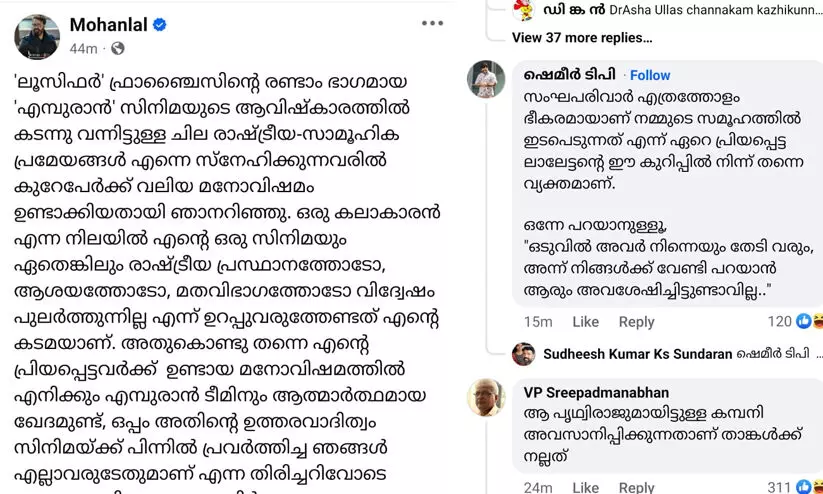Screen dimensions: 823x494
Task: Open the three-dot post options menu
Action: pos(432,24)
